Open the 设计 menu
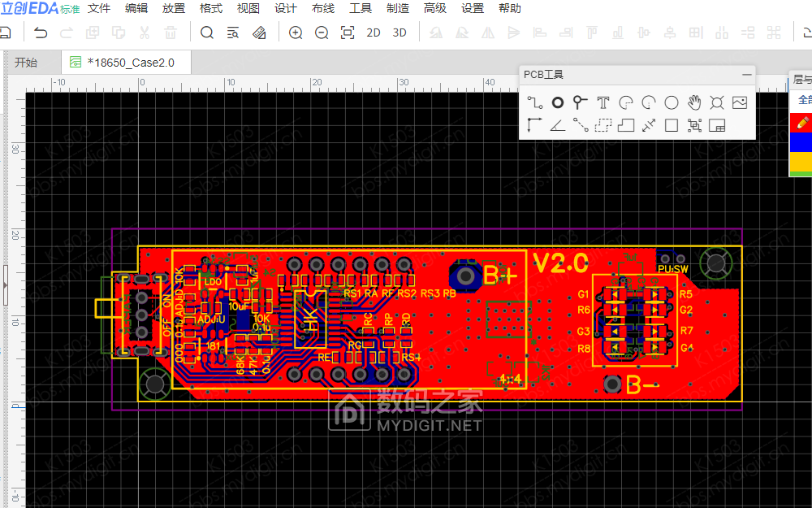 [285, 8]
